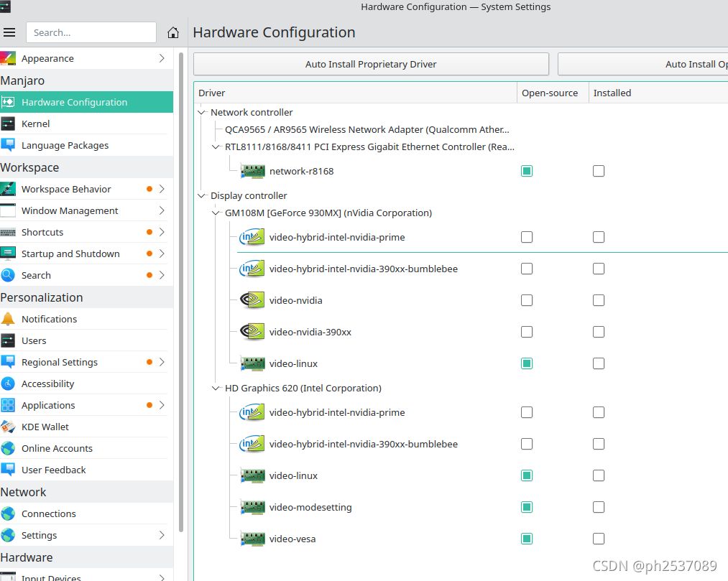
Task: Check Installed box for video-vesa
Action: (599, 539)
